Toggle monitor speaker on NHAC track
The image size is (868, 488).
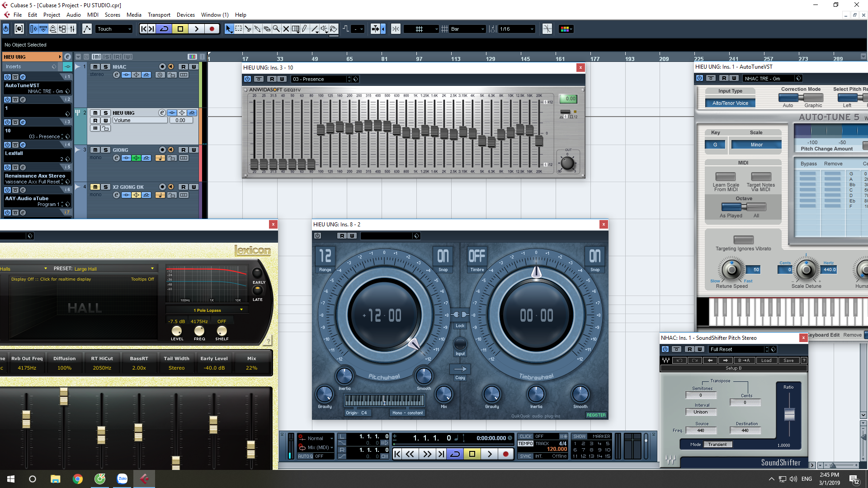[171, 67]
